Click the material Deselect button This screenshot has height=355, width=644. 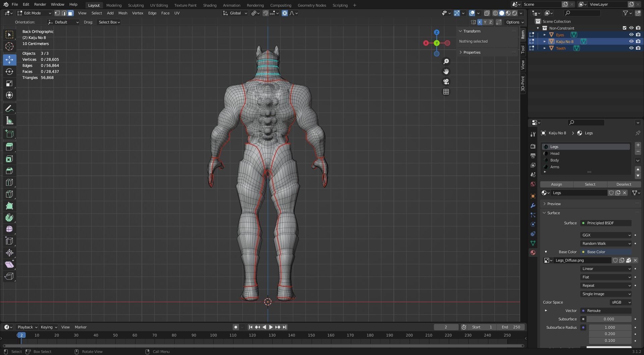pos(624,184)
